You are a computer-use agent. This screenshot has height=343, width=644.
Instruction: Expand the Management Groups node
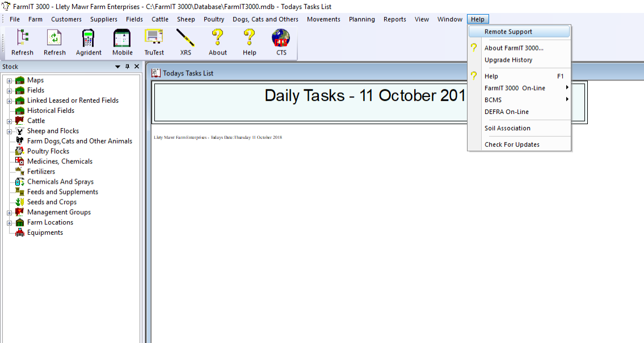[9, 213]
